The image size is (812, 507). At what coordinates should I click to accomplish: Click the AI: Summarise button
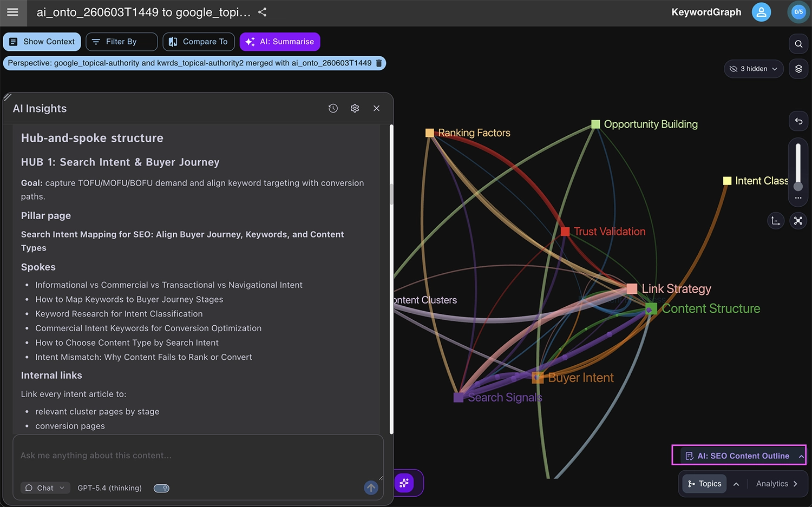(x=280, y=42)
